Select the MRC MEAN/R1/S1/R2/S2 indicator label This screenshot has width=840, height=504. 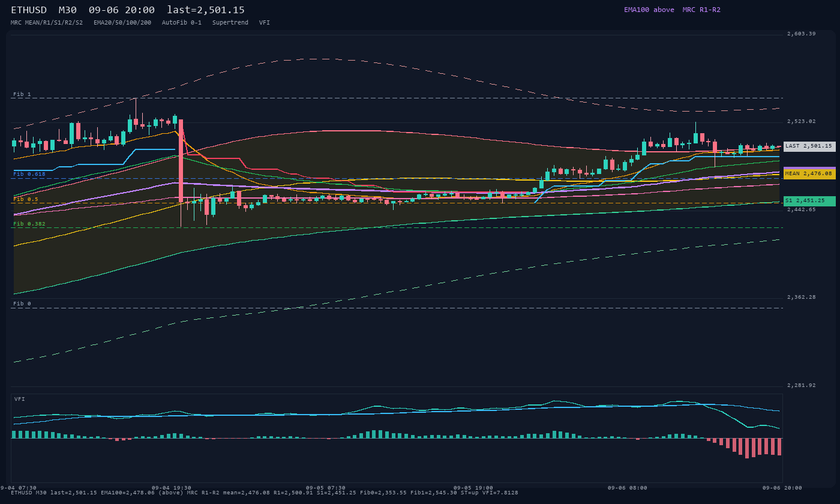point(47,22)
